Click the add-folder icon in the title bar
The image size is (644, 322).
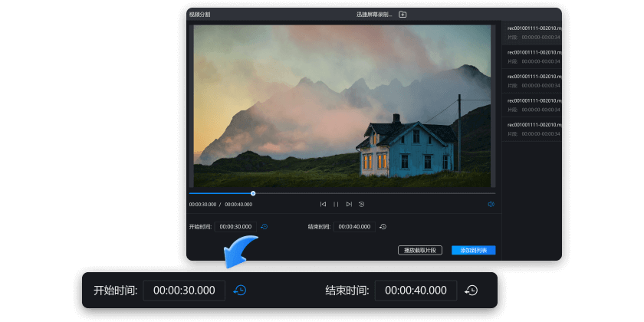[x=402, y=15]
